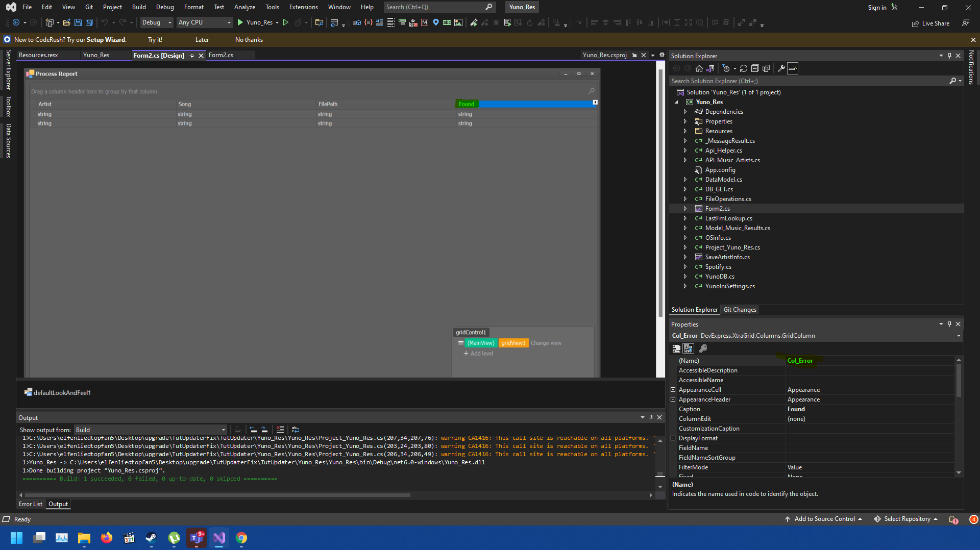
Task: Click No thanks in CodeRush banner
Action: click(249, 40)
